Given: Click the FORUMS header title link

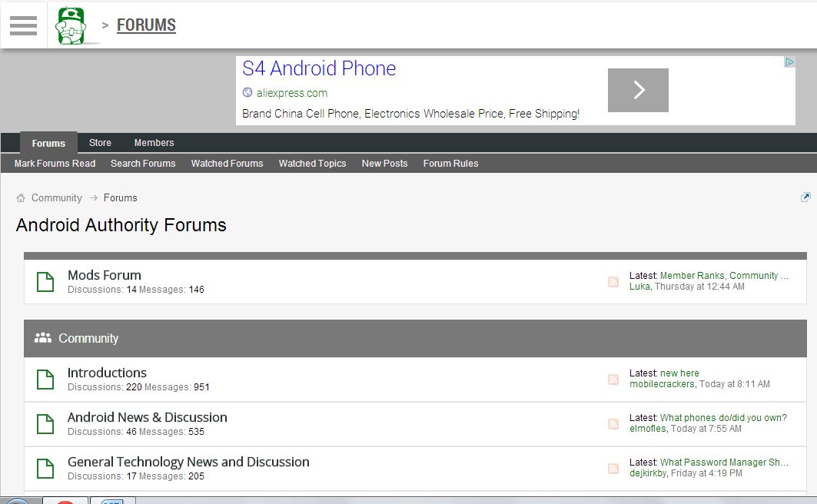Looking at the screenshot, I should (146, 25).
